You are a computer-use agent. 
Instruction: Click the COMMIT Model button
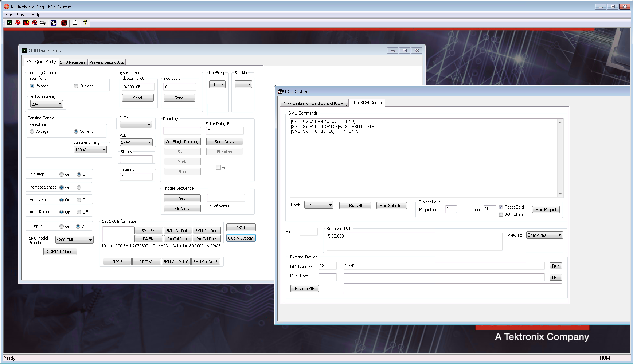pos(60,252)
